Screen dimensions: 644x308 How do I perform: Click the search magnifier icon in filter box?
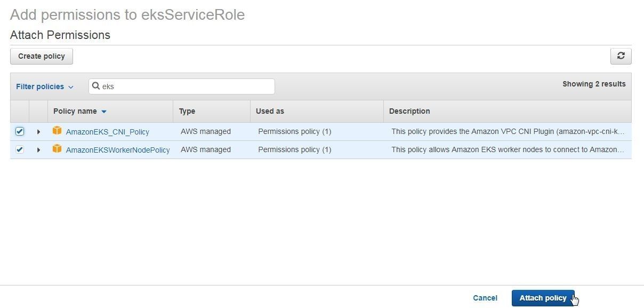click(96, 86)
